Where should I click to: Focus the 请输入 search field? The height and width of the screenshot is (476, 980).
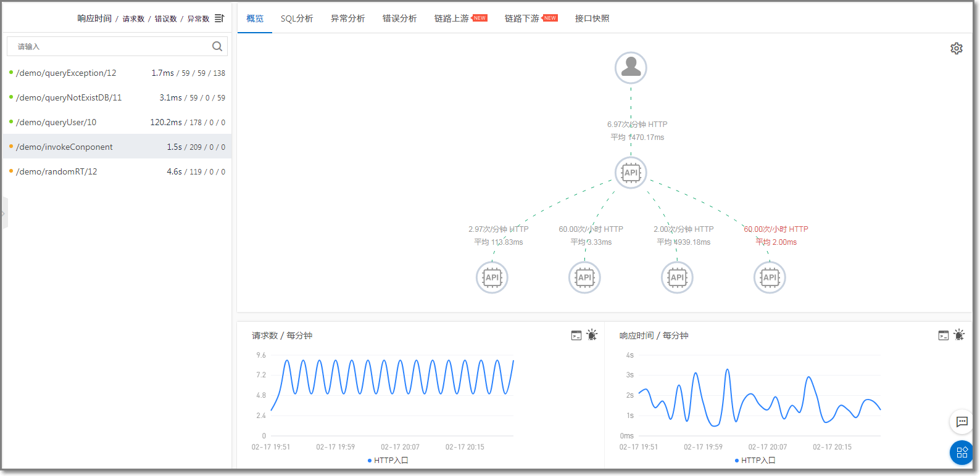117,46
